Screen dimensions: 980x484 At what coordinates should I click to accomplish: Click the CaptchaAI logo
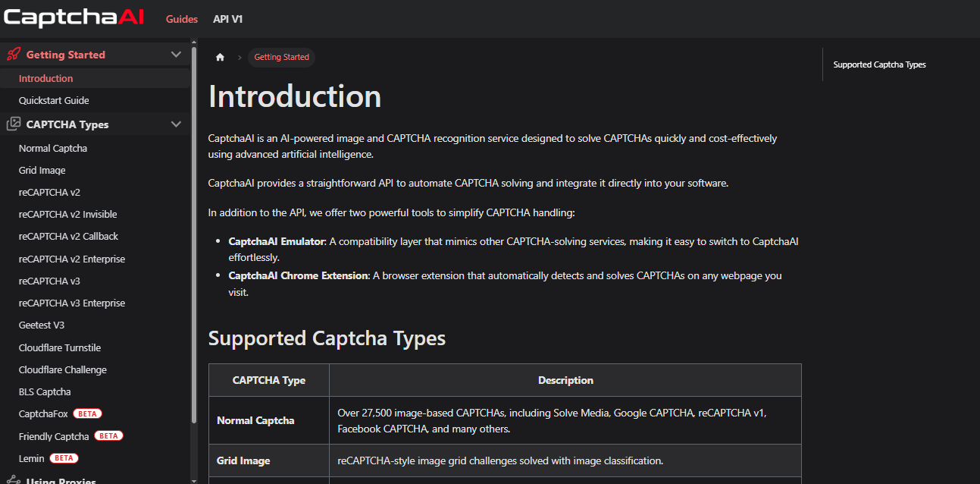pyautogui.click(x=74, y=18)
